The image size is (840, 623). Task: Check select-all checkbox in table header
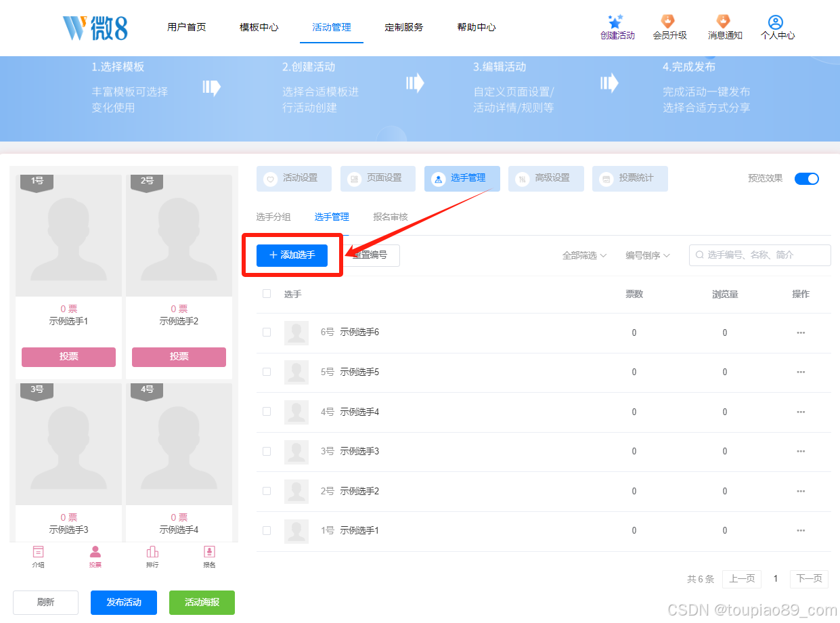pos(267,293)
